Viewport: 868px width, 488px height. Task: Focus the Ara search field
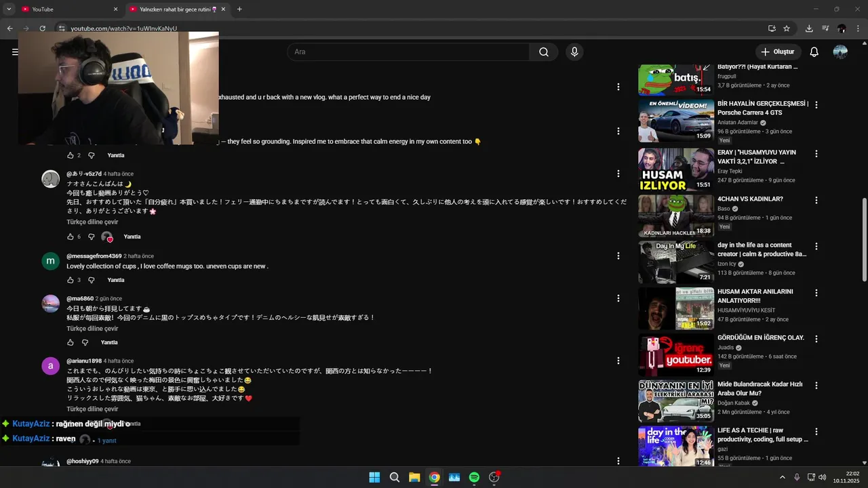(408, 52)
